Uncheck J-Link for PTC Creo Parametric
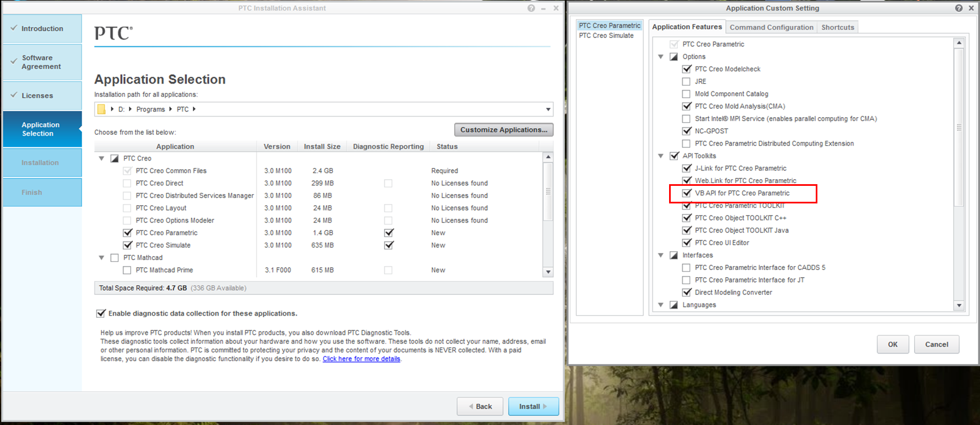 pos(687,168)
